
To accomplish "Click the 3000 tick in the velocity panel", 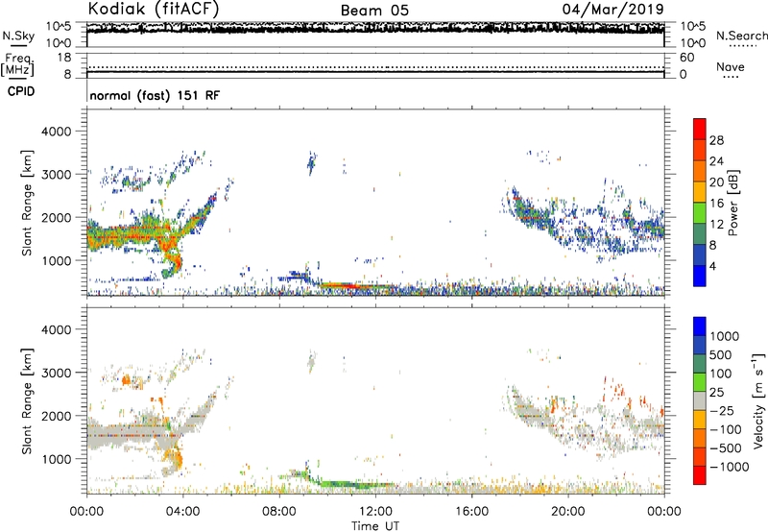I will point(57,373).
